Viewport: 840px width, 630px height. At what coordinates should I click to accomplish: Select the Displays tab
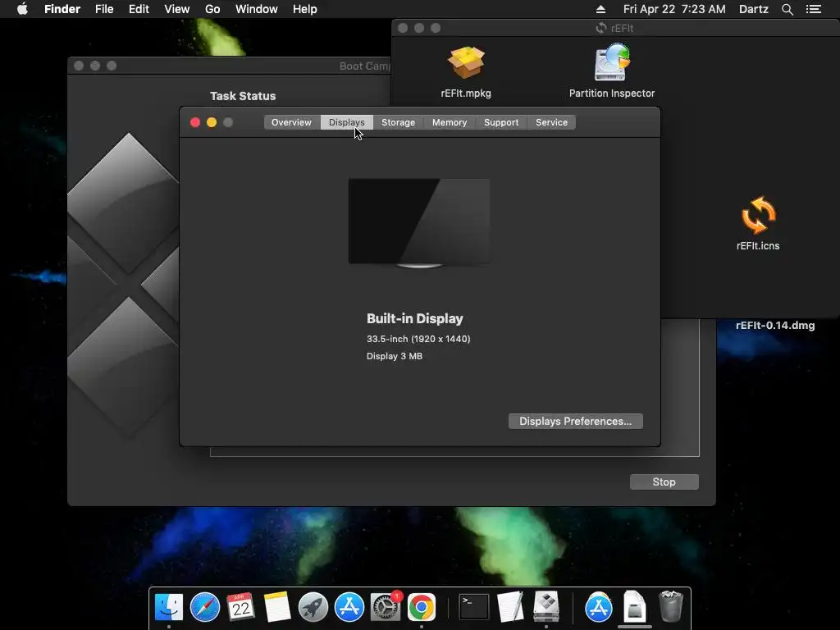click(347, 122)
